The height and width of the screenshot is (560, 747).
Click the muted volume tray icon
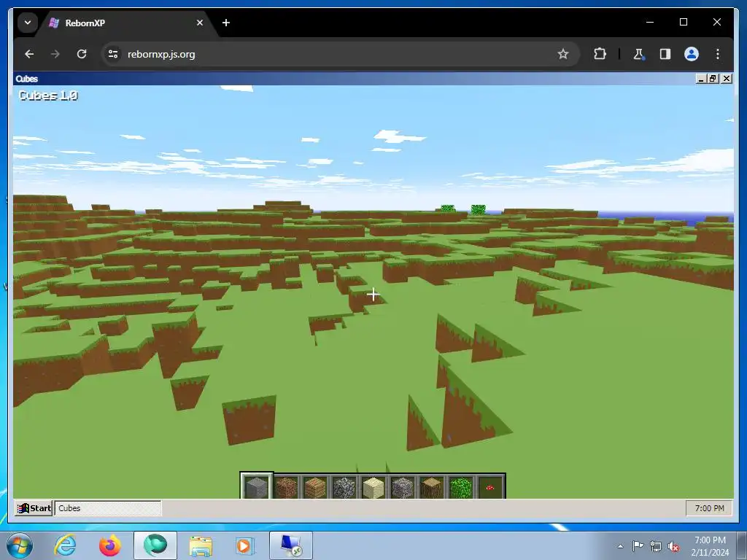pyautogui.click(x=673, y=546)
